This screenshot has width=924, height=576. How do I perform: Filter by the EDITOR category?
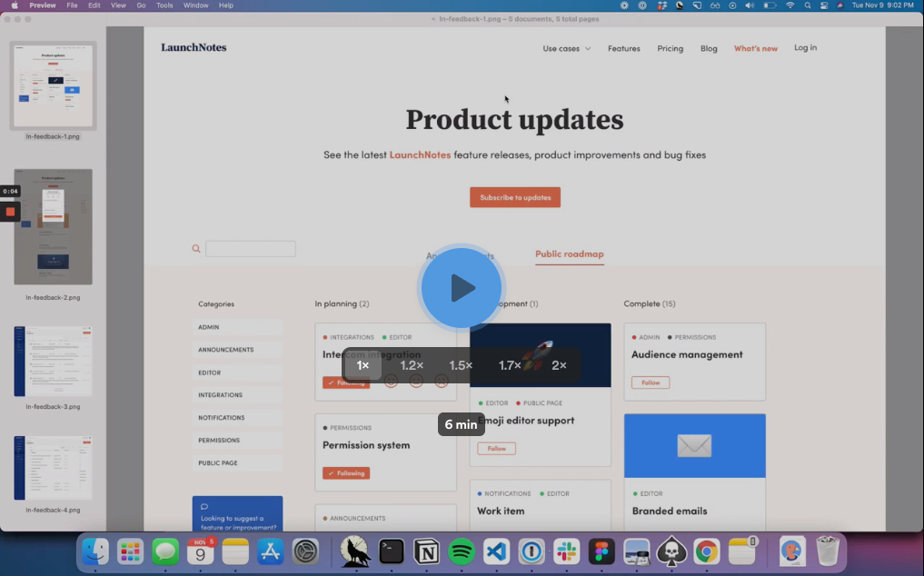tap(237, 372)
